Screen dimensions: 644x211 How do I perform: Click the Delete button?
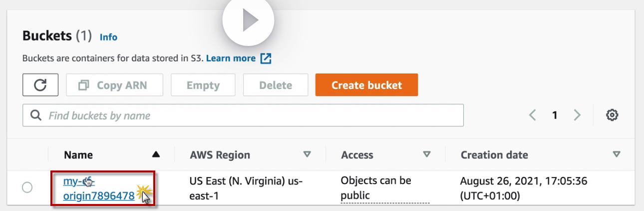coord(276,85)
